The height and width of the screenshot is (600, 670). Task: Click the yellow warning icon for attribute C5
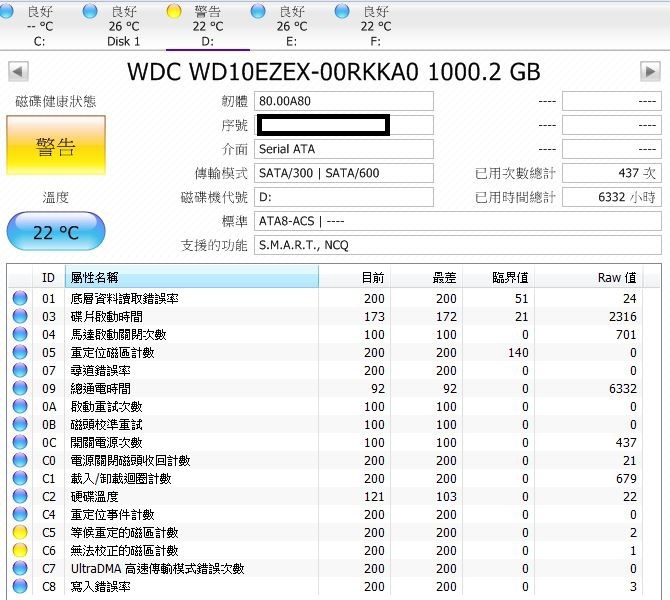click(20, 532)
